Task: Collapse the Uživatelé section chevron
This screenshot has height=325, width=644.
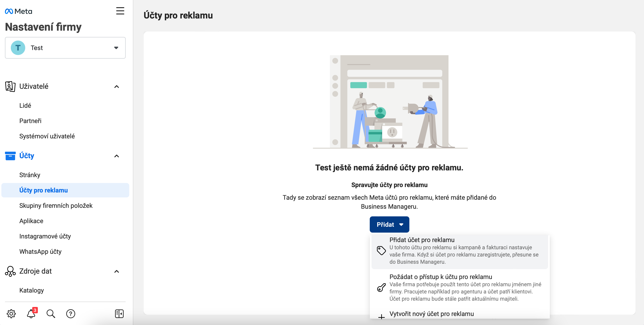Action: [x=116, y=87]
